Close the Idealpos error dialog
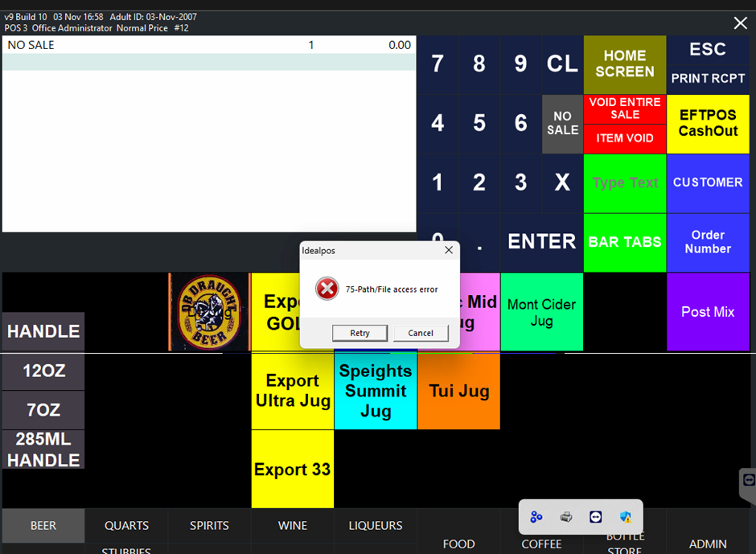 (x=449, y=251)
